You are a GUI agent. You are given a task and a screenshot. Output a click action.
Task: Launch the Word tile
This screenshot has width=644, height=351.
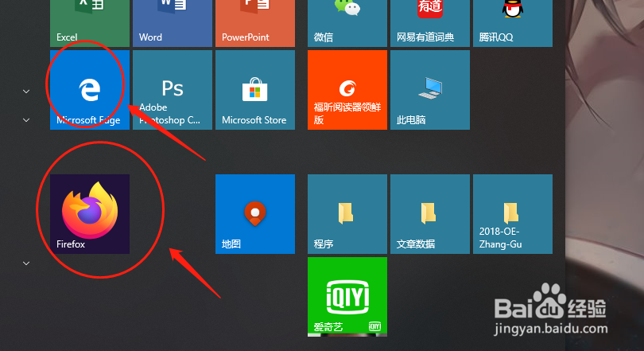(x=173, y=23)
